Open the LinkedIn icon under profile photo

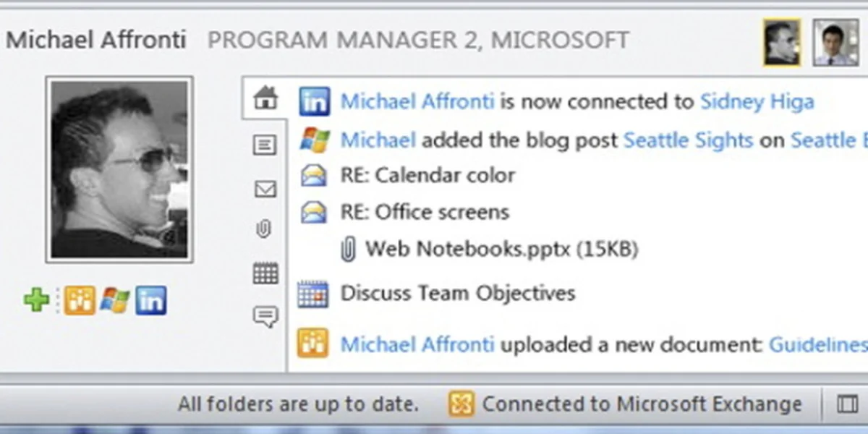150,300
